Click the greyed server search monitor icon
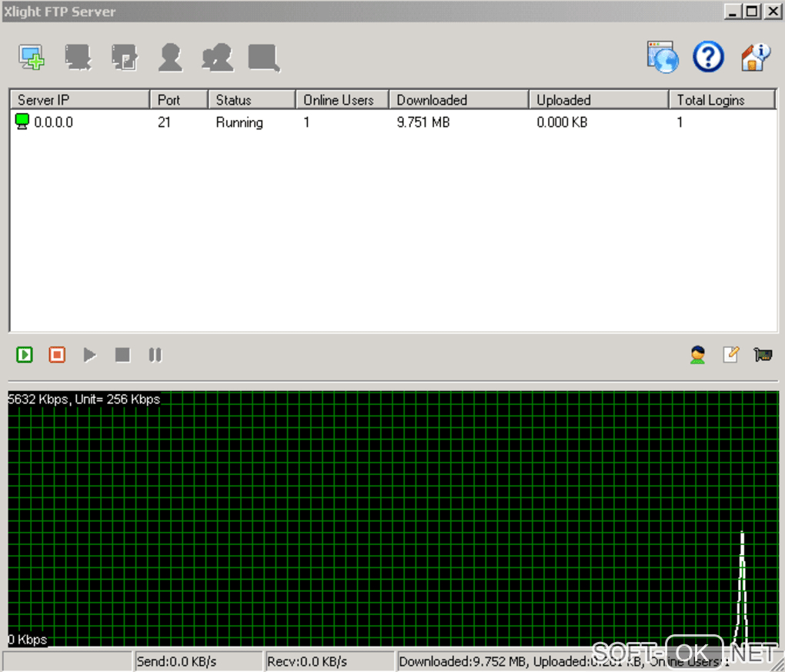This screenshot has width=785, height=672. pyautogui.click(x=264, y=58)
